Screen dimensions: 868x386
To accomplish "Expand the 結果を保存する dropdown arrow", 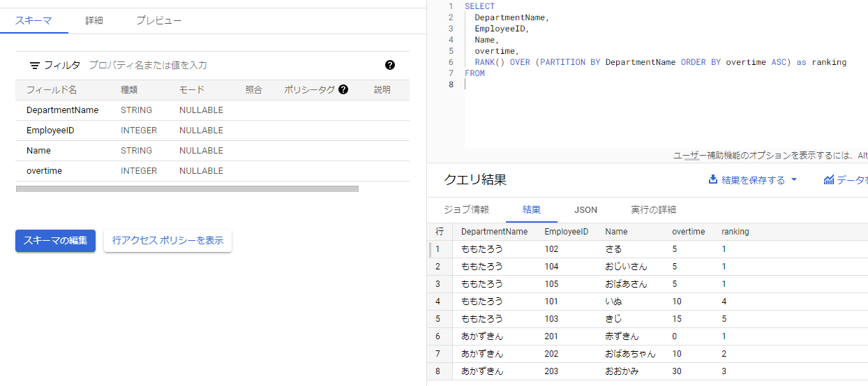I will (x=793, y=180).
